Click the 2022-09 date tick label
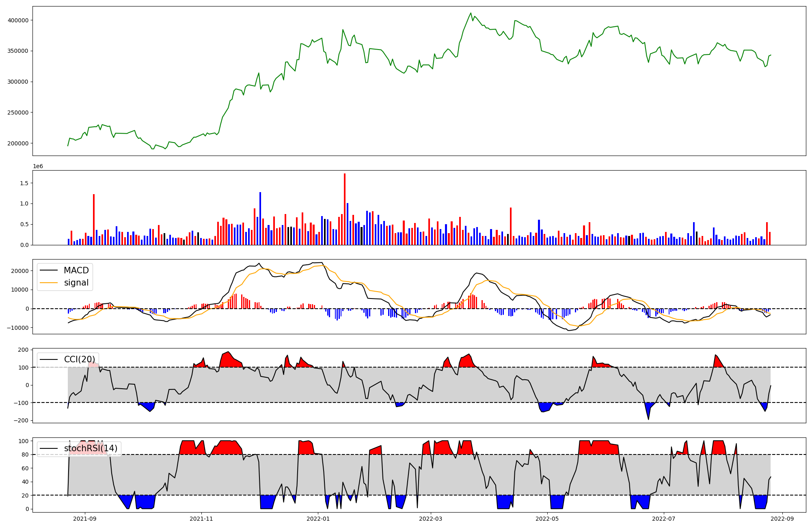This screenshot has width=812, height=528. pyautogui.click(x=782, y=519)
